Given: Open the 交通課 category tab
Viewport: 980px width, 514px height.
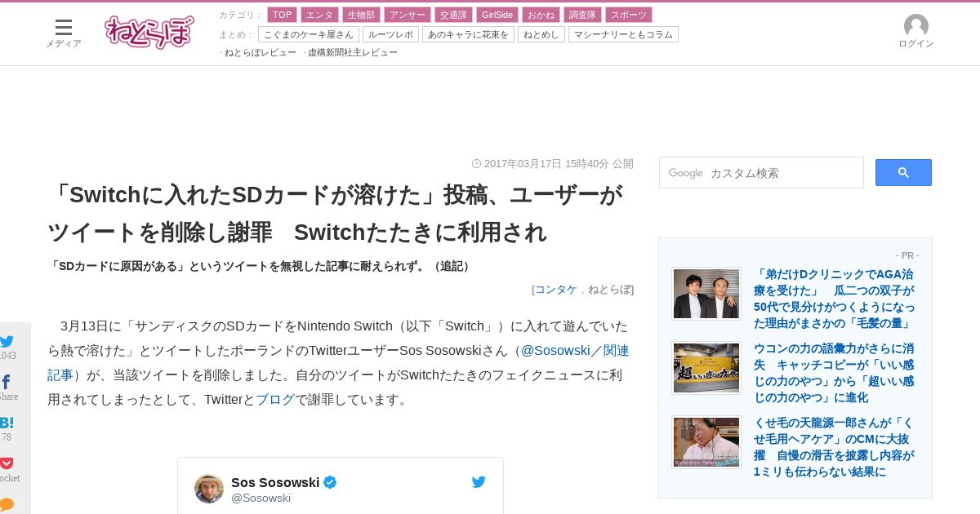Looking at the screenshot, I should (x=453, y=15).
